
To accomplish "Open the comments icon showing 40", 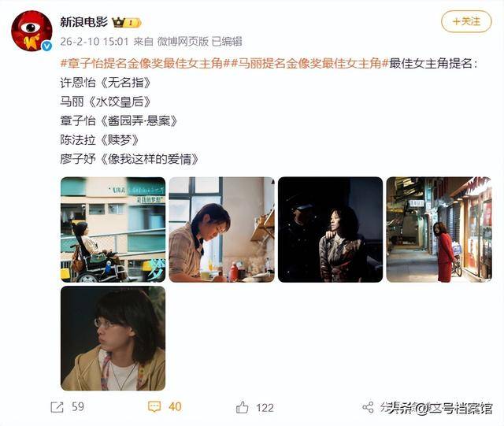I will coord(154,407).
